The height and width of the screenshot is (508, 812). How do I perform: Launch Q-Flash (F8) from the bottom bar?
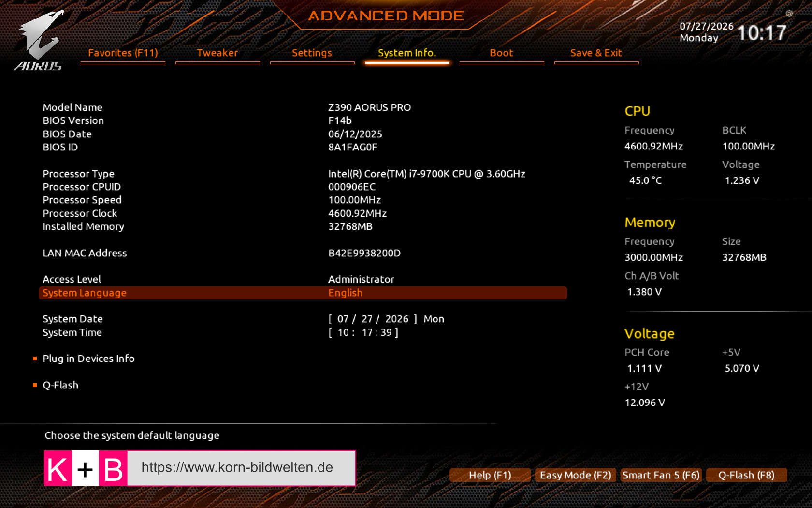click(746, 475)
